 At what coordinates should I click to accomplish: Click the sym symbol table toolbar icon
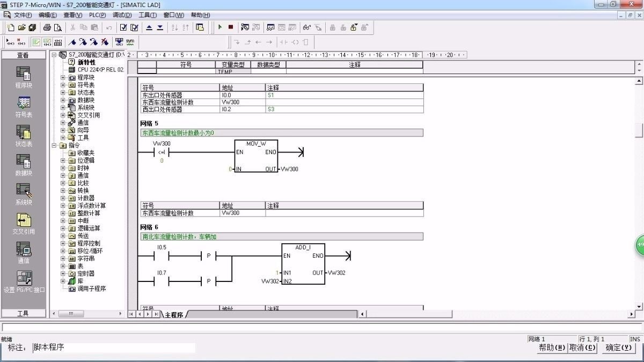click(x=130, y=42)
